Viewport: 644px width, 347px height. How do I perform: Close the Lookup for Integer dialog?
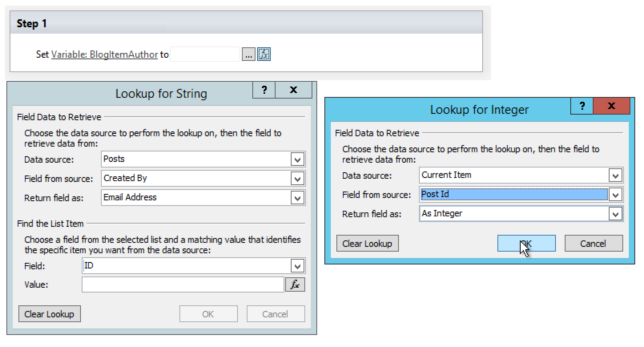tap(611, 106)
